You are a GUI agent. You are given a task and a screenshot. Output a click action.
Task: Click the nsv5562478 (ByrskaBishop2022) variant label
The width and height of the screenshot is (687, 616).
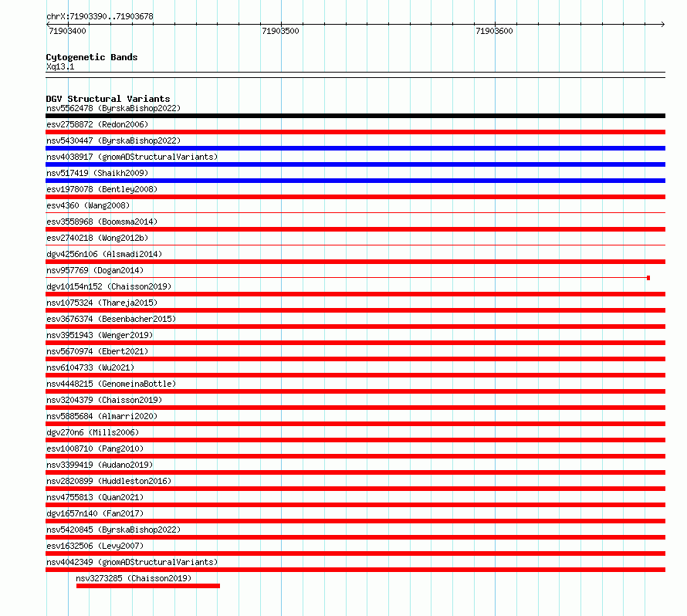click(113, 108)
